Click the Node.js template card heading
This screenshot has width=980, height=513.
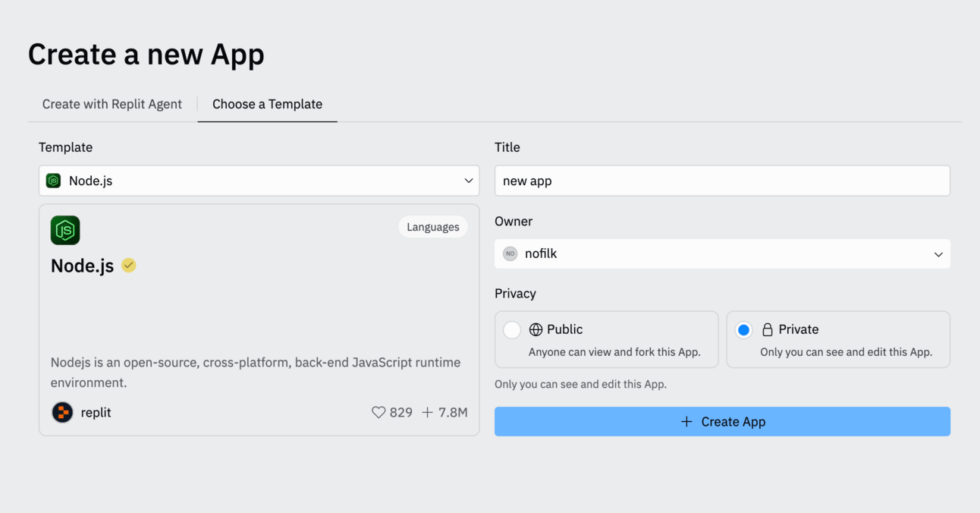click(x=82, y=266)
